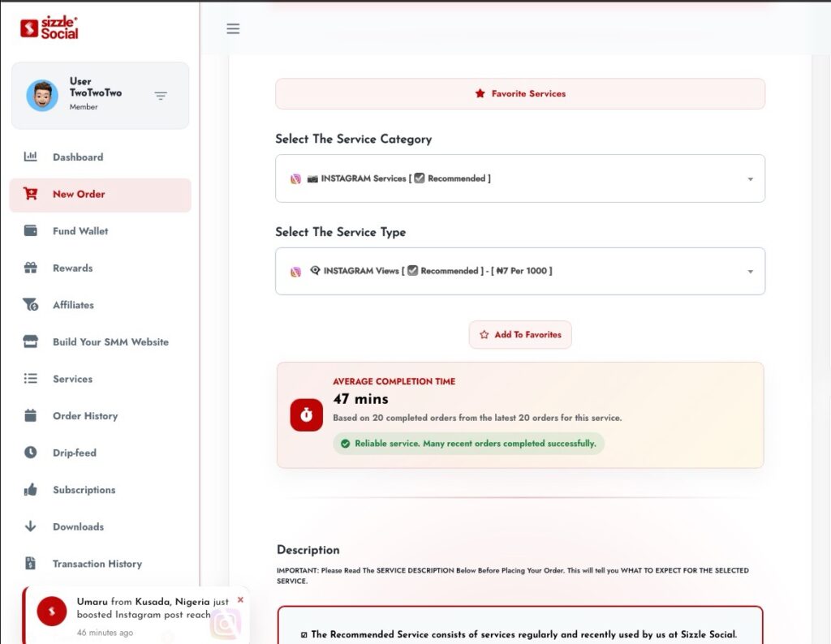Click the Favorite Services button
The width and height of the screenshot is (831, 644).
coord(520,94)
